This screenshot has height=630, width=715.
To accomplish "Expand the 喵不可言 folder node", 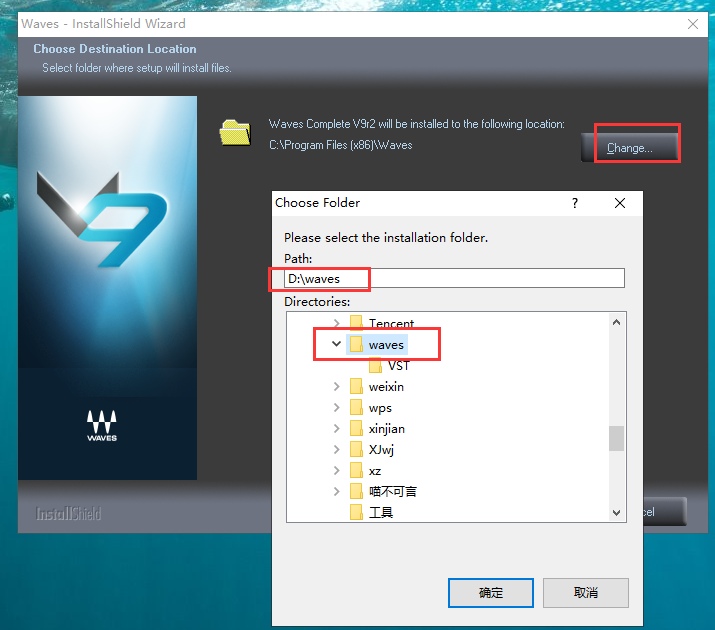I will point(336,491).
